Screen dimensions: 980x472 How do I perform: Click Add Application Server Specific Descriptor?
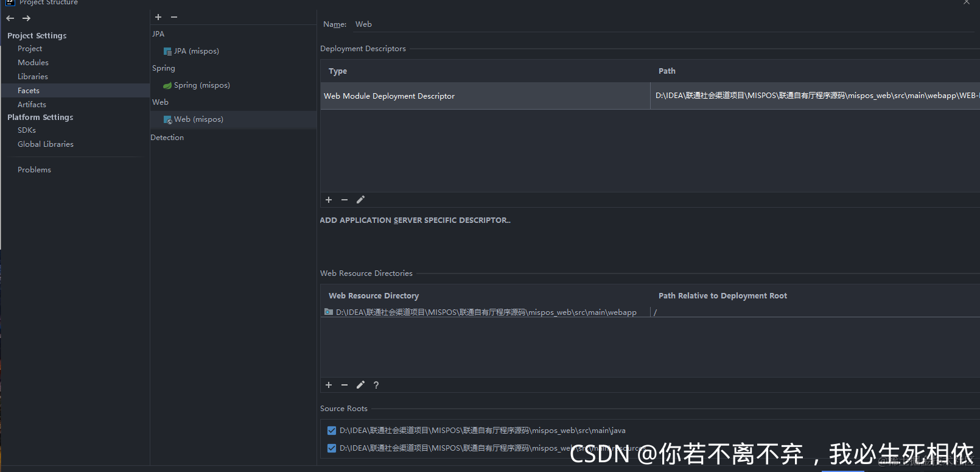pos(415,220)
